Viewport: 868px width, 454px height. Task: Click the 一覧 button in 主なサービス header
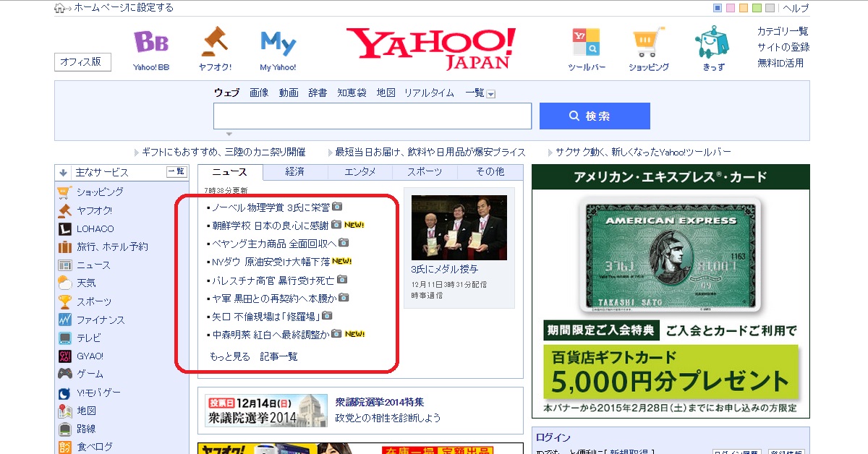click(x=176, y=171)
